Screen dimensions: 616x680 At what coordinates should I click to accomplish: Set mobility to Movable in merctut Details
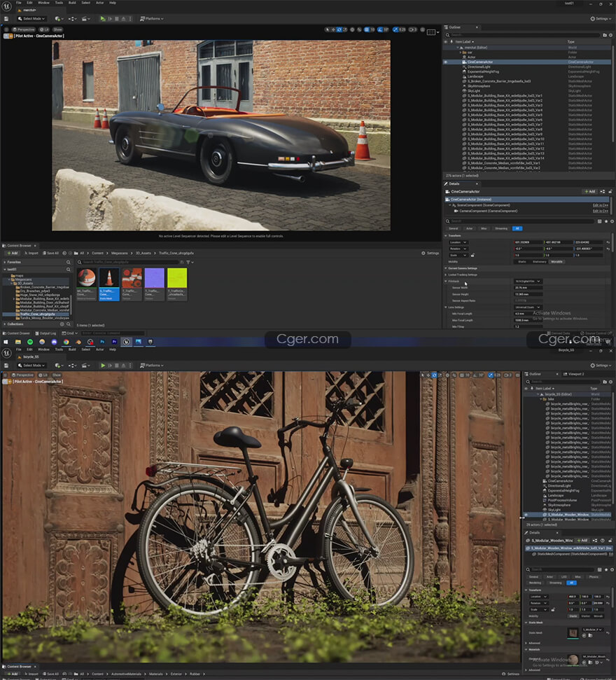[556, 262]
